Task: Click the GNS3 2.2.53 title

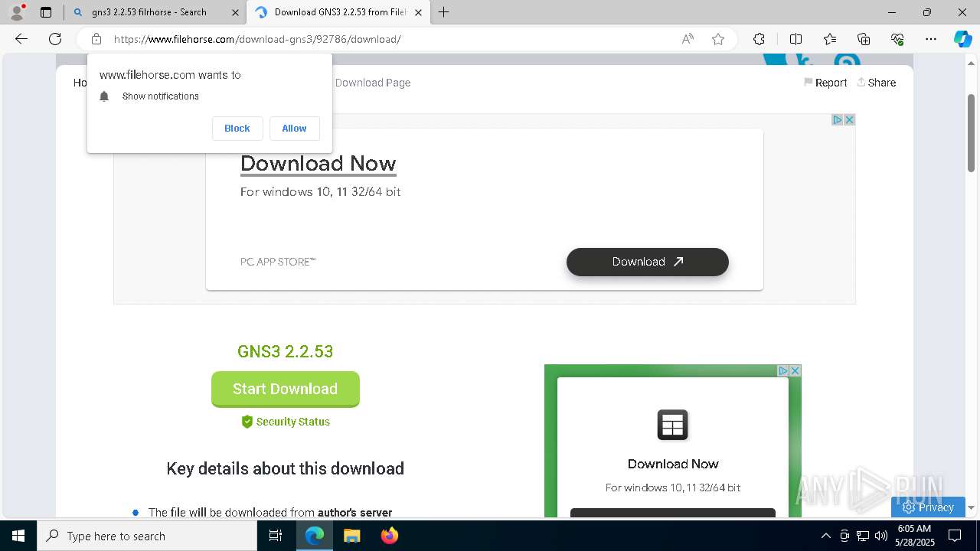Action: coord(285,351)
